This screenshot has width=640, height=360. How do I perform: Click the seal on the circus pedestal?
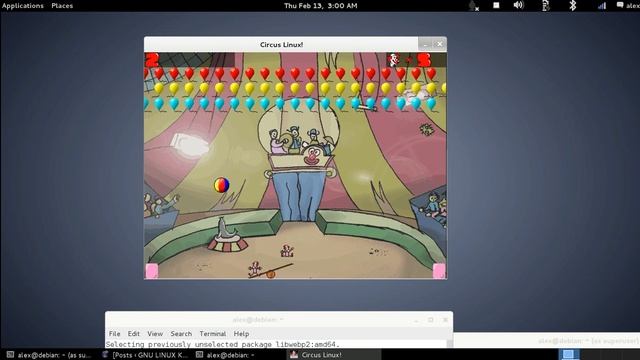[226, 229]
